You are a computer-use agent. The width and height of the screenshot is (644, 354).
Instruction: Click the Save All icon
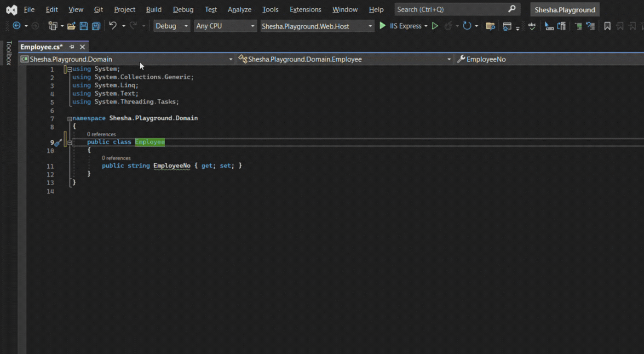click(96, 26)
